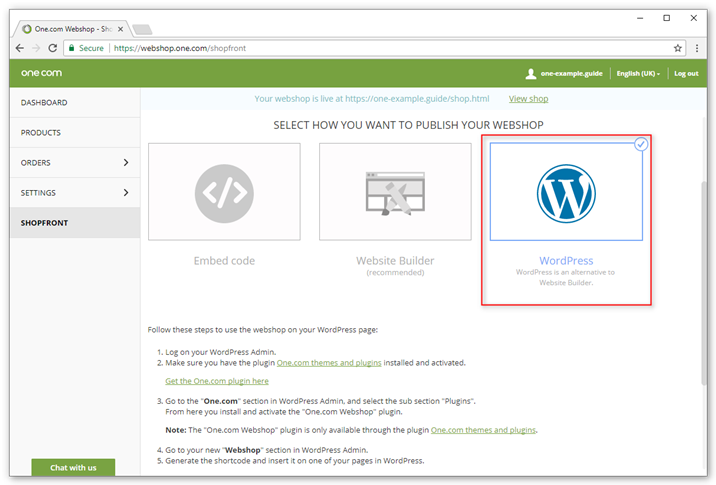
Task: Select the Embed code icon card
Action: (224, 192)
